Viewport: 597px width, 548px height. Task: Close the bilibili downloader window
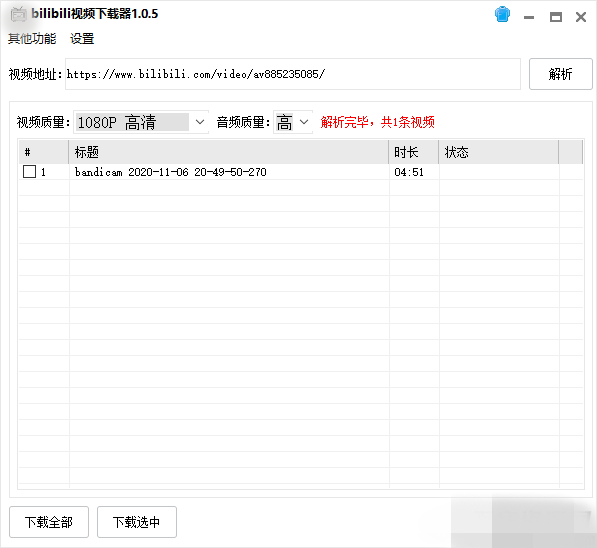point(581,17)
